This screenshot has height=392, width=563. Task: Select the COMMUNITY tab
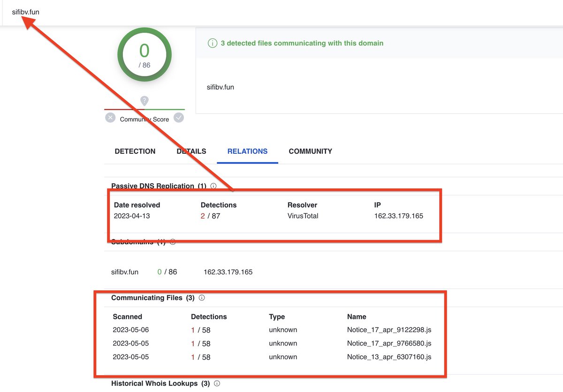[x=310, y=151]
